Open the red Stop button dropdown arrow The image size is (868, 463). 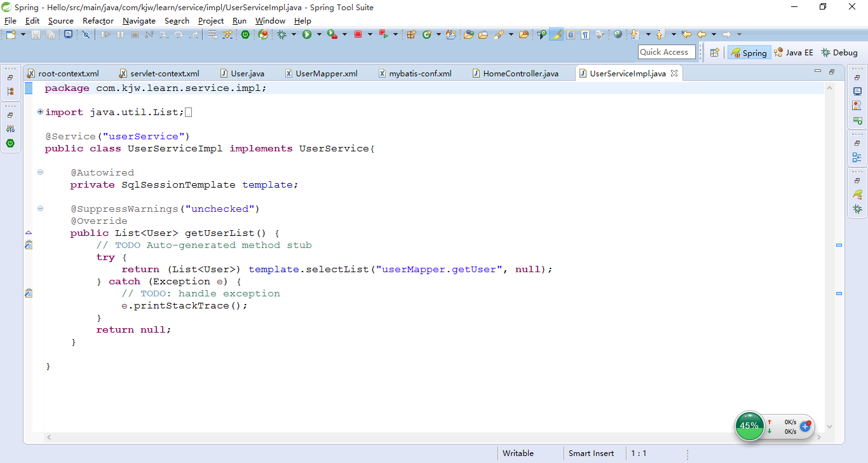pyautogui.click(x=370, y=34)
